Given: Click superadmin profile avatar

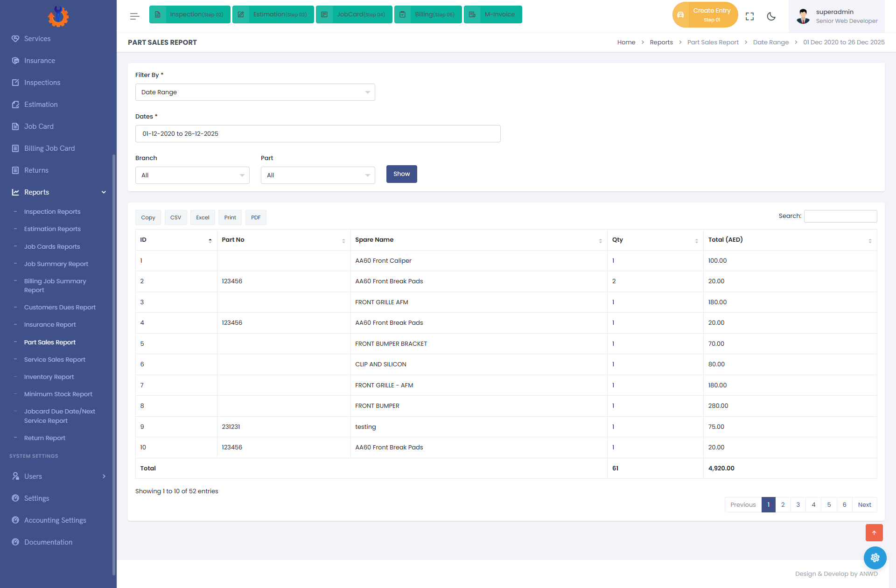Looking at the screenshot, I should click(803, 16).
